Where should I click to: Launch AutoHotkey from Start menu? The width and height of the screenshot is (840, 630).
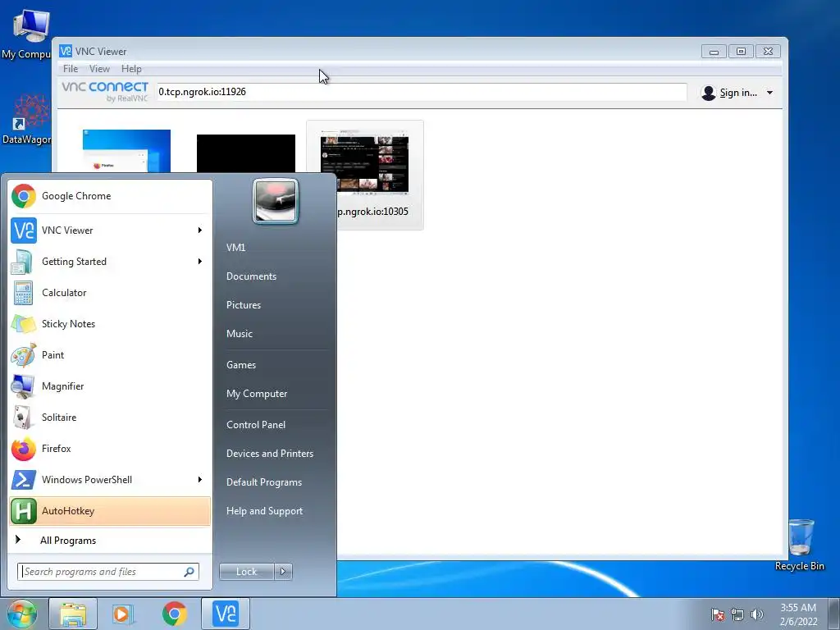pos(110,511)
